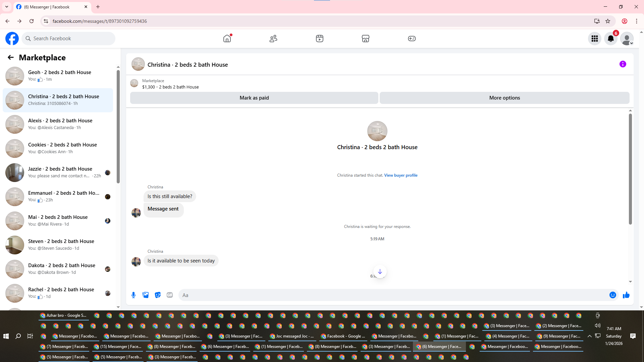
Task: Open the sticker picker icon
Action: click(158, 295)
